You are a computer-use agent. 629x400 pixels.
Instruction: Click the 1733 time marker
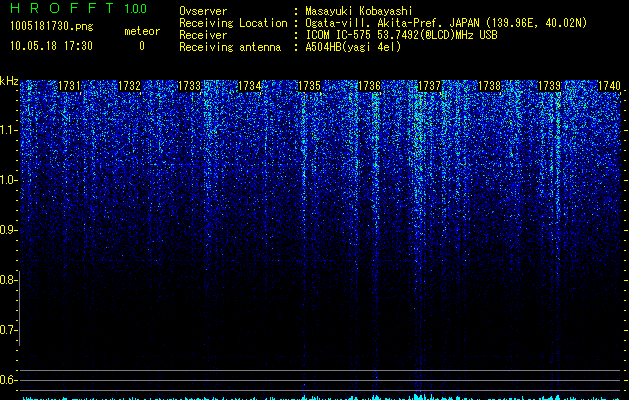click(189, 86)
